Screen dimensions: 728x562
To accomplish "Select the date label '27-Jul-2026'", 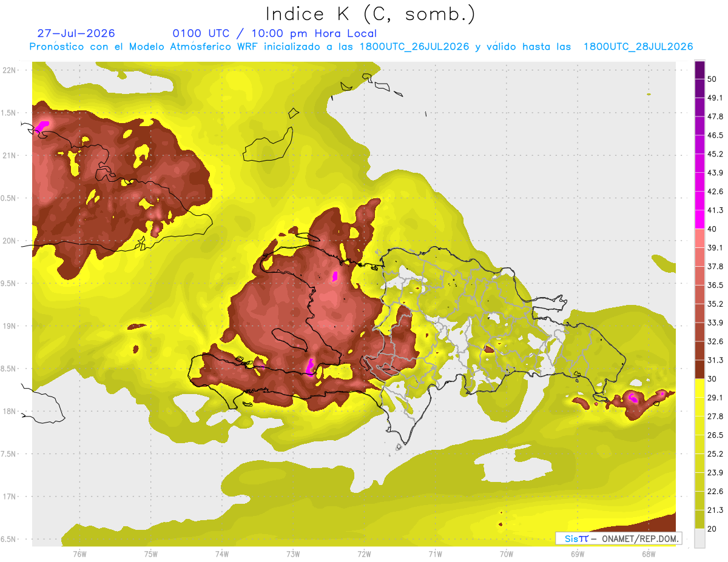I will pos(76,33).
